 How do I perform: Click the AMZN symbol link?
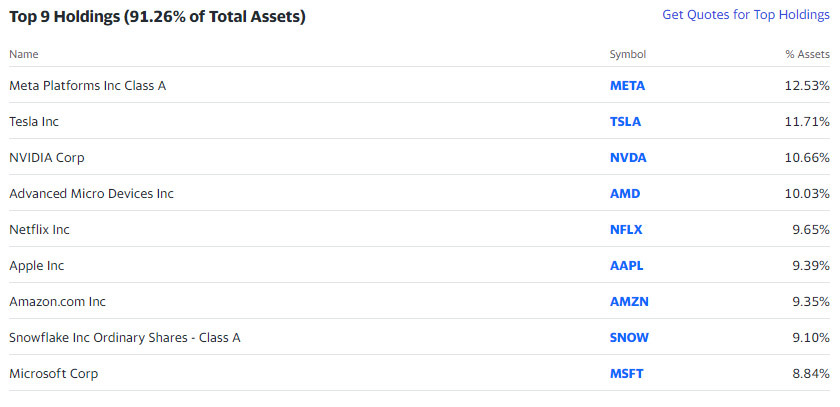tap(628, 302)
